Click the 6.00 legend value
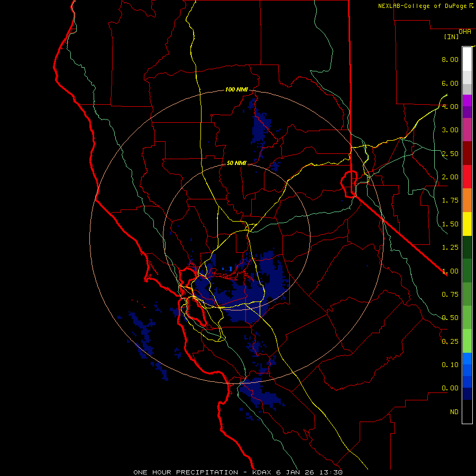The height and width of the screenshot is (476, 476). click(450, 83)
